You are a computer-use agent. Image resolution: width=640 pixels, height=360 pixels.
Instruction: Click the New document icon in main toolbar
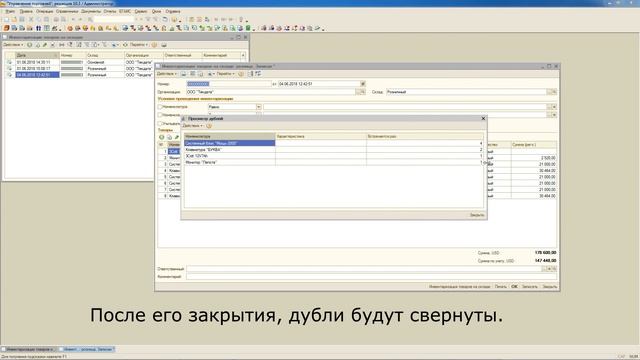6,19
